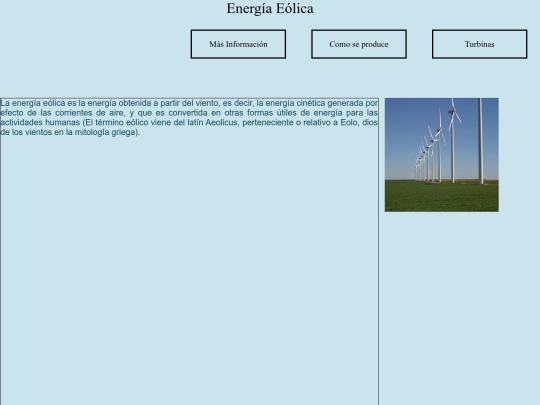Viewport: 540px width, 405px height.
Task: Open the Más Información button
Action: click(238, 44)
